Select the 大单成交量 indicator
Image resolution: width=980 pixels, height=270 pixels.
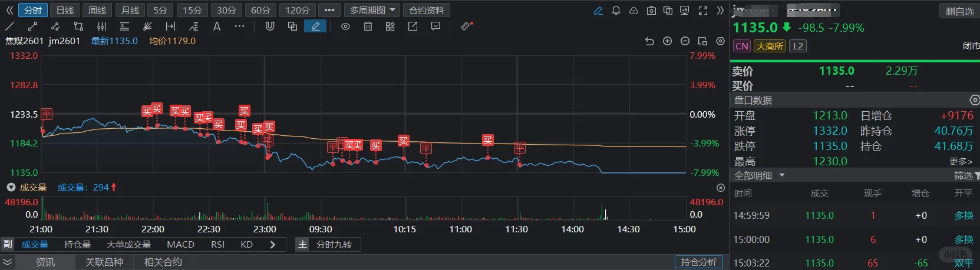coord(128,245)
